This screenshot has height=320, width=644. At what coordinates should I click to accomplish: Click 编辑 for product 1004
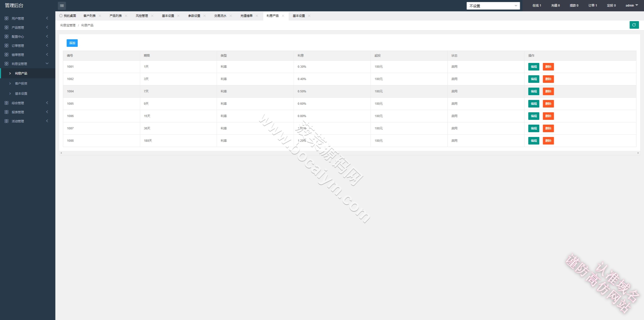point(534,91)
